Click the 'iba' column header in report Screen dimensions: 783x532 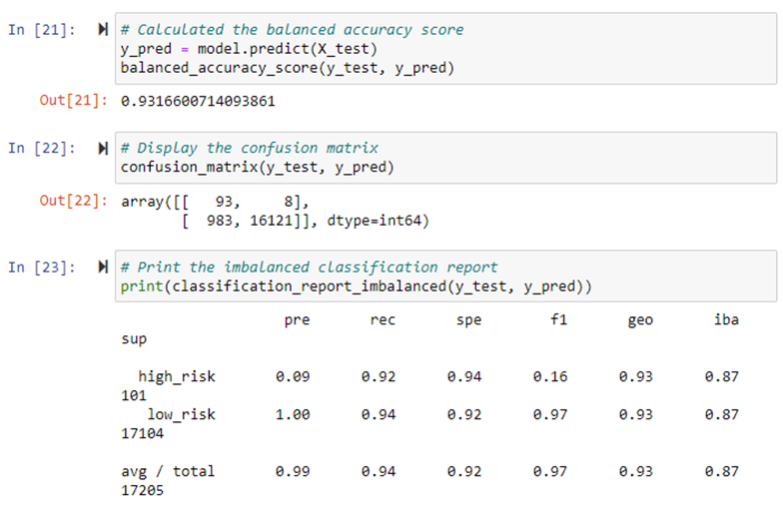pyautogui.click(x=726, y=319)
